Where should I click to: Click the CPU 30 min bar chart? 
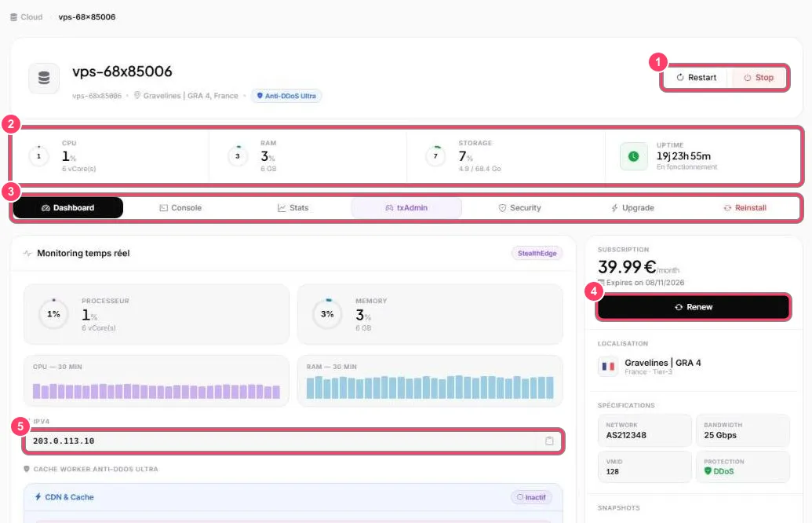pos(156,391)
